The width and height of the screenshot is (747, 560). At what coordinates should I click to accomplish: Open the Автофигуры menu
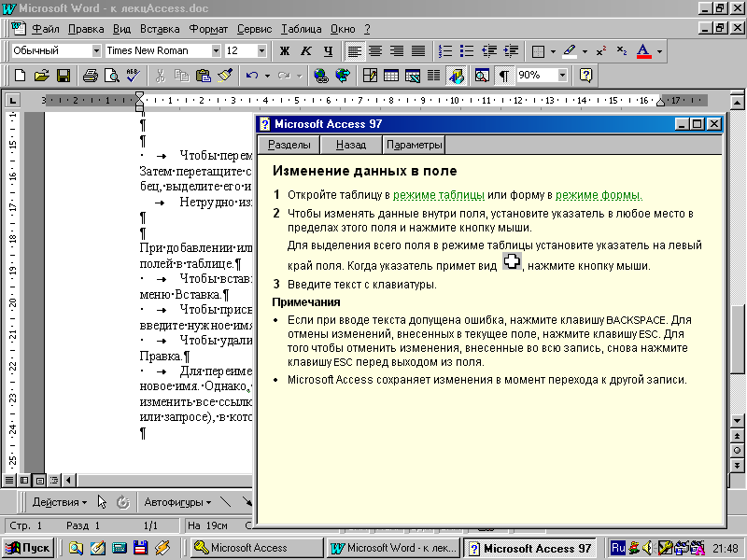pyautogui.click(x=177, y=502)
